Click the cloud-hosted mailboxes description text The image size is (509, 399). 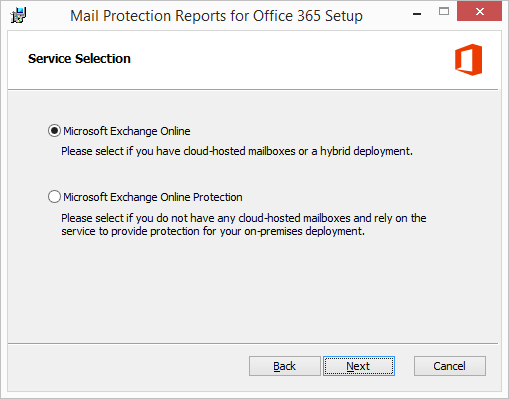(x=237, y=151)
